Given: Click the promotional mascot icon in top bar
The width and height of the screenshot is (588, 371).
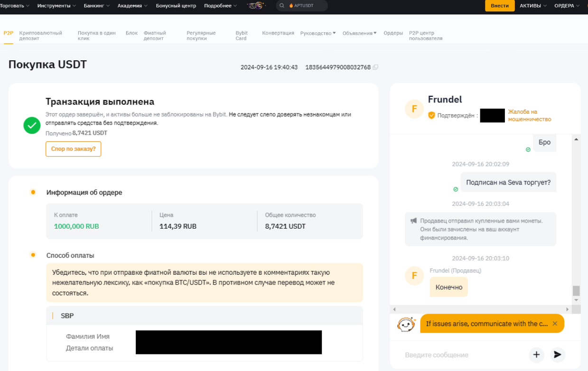Looking at the screenshot, I should click(256, 6).
